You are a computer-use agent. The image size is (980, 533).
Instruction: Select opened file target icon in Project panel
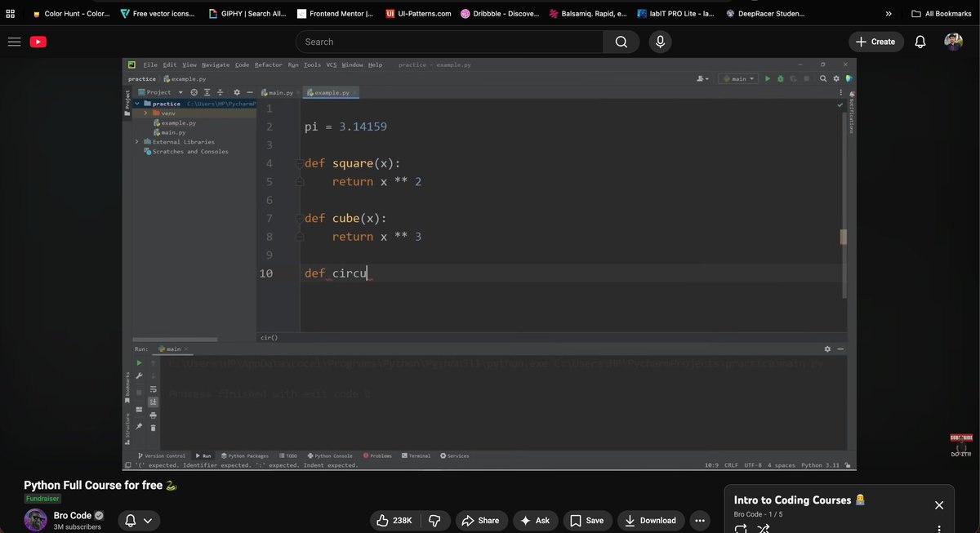click(x=194, y=92)
